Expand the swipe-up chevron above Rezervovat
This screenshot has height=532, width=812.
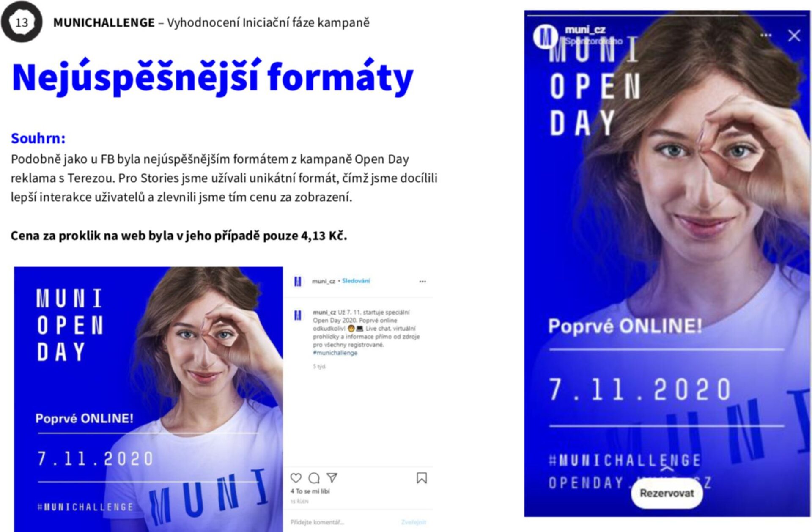[667, 468]
